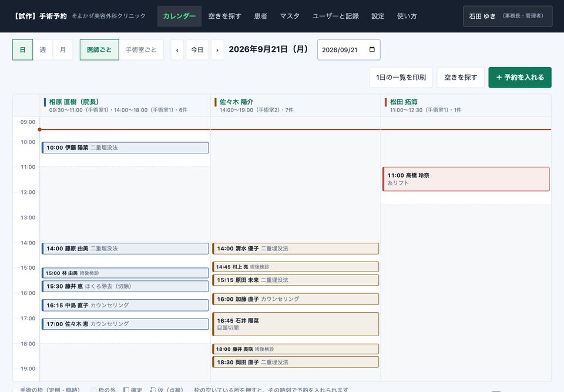The width and height of the screenshot is (564, 392).
Task: Go to ユーザーと記録
Action: (335, 16)
